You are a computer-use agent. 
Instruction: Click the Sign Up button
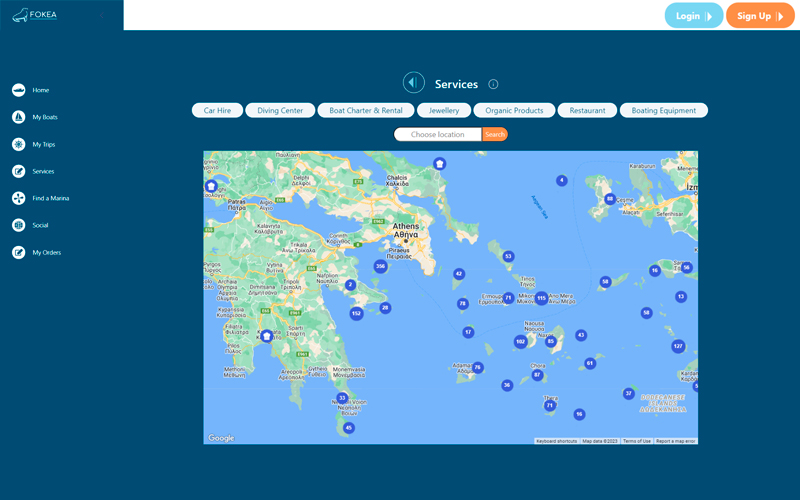click(760, 16)
